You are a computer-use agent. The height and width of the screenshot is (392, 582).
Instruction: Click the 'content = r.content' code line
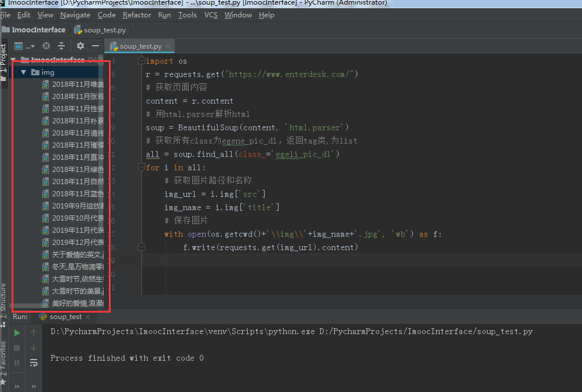(189, 101)
